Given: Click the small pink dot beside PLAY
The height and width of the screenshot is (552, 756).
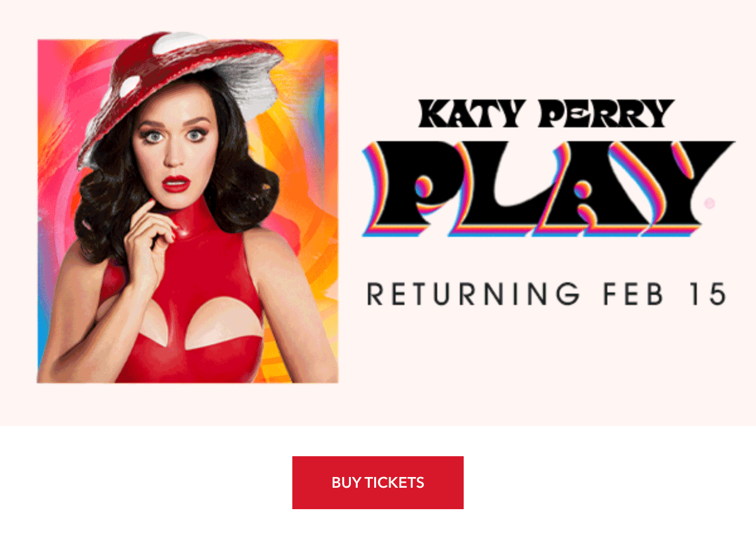Looking at the screenshot, I should click(709, 203).
